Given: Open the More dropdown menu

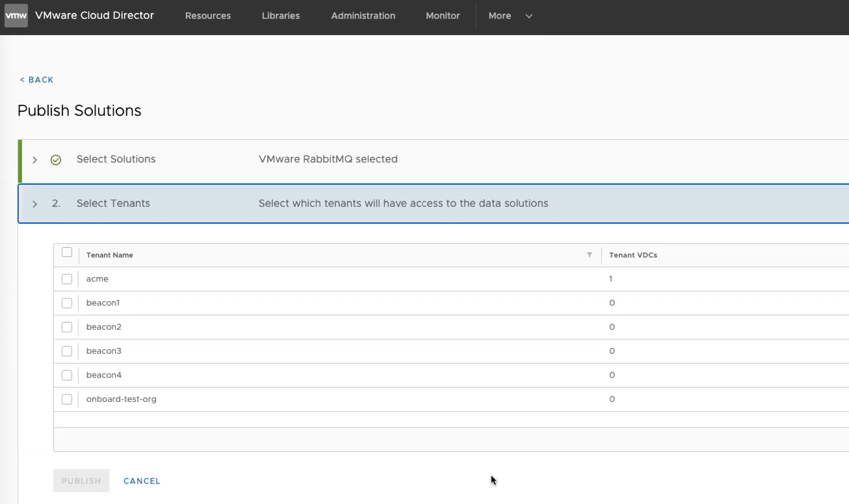Looking at the screenshot, I should tap(510, 16).
